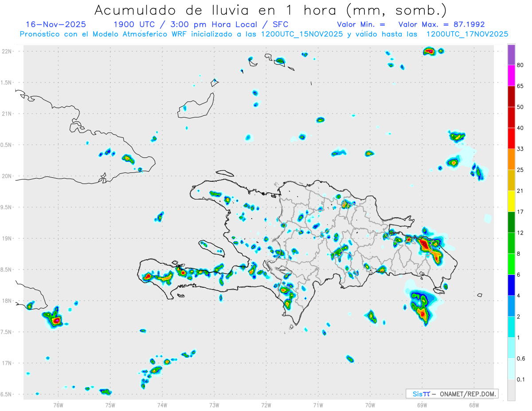Click the "72W" longitude label
This screenshot has height=411, width=532.
click(x=266, y=405)
